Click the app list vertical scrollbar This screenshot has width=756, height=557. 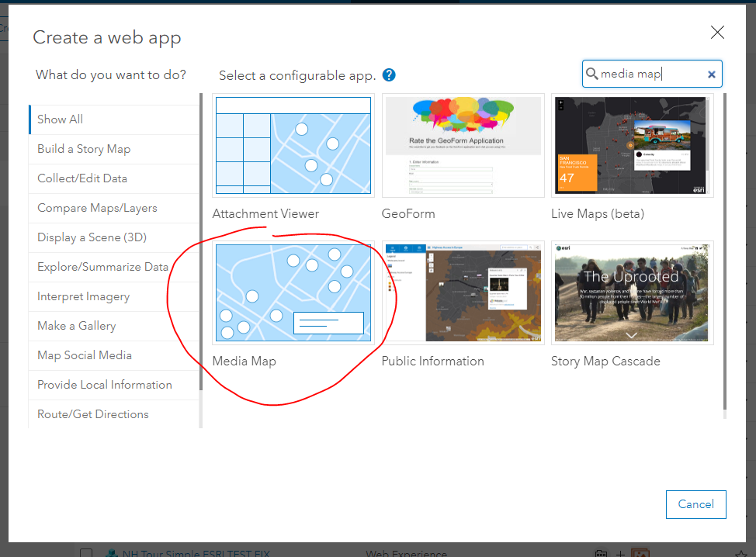coord(725,251)
